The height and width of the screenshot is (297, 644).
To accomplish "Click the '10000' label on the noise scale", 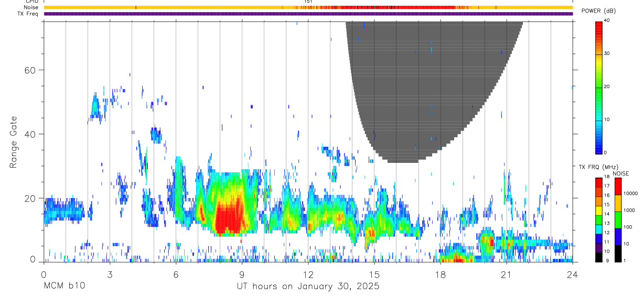I will 630,193.
